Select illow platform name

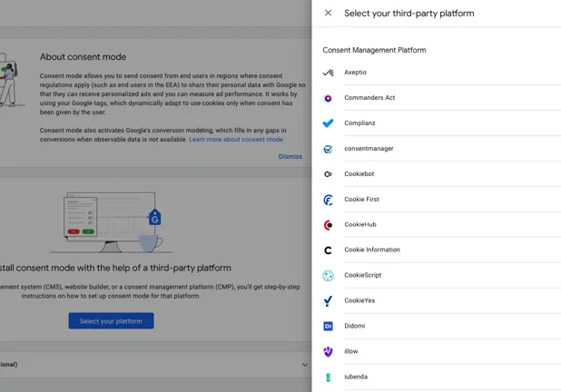351,351
